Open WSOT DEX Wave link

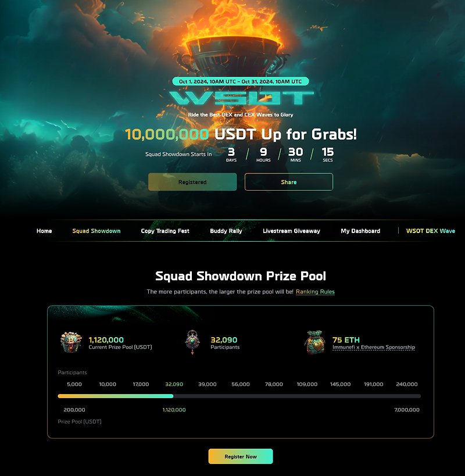(430, 231)
